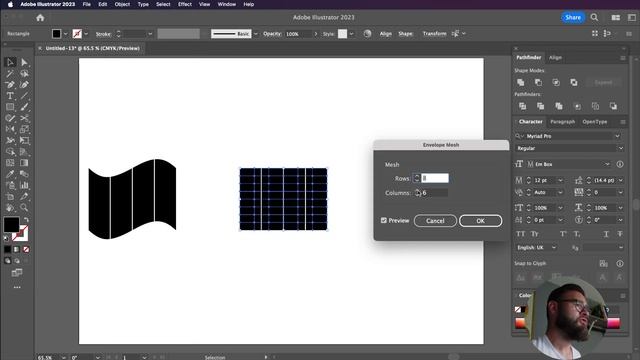Switch to the OpenType tab
Image resolution: width=640 pixels, height=360 pixels.
click(x=595, y=122)
